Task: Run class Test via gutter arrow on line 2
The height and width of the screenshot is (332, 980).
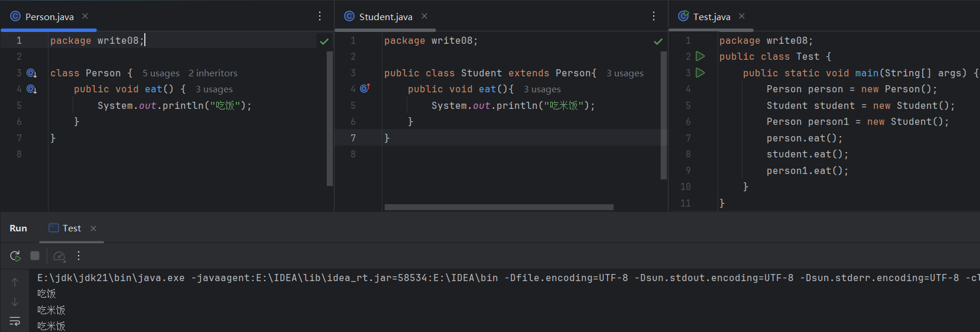Action: 700,56
